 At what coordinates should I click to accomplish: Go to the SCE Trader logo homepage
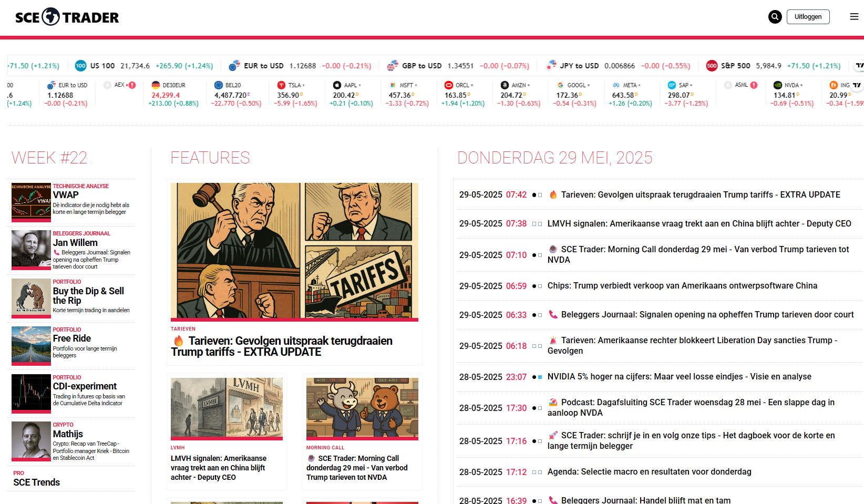pyautogui.click(x=67, y=17)
